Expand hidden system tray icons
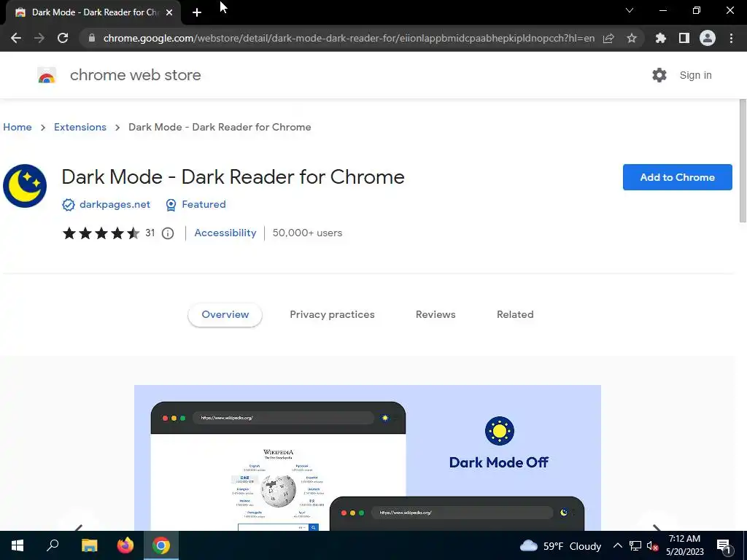 point(617,545)
